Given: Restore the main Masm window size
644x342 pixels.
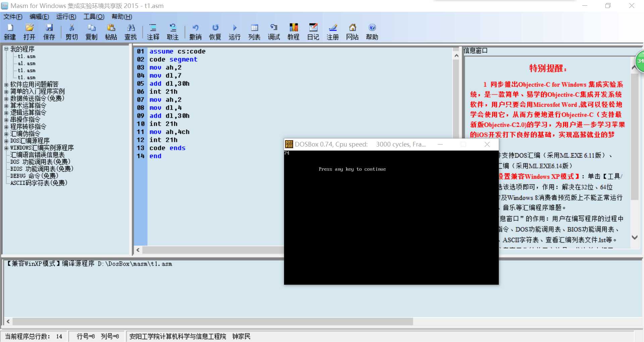Looking at the screenshot, I should 608,6.
